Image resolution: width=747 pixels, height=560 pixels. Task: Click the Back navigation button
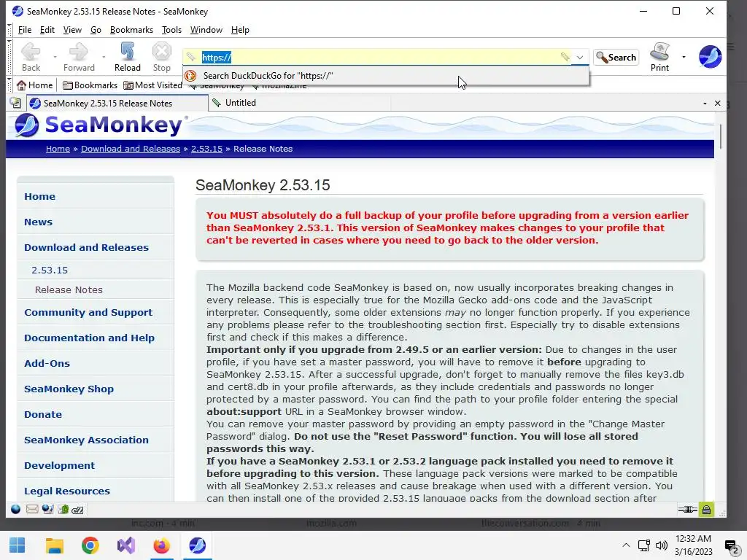tap(31, 57)
